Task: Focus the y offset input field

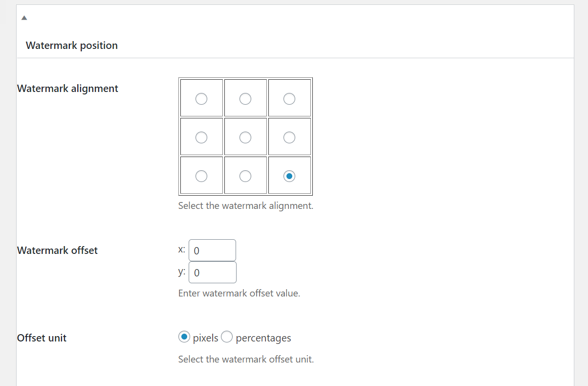Action: (x=212, y=272)
